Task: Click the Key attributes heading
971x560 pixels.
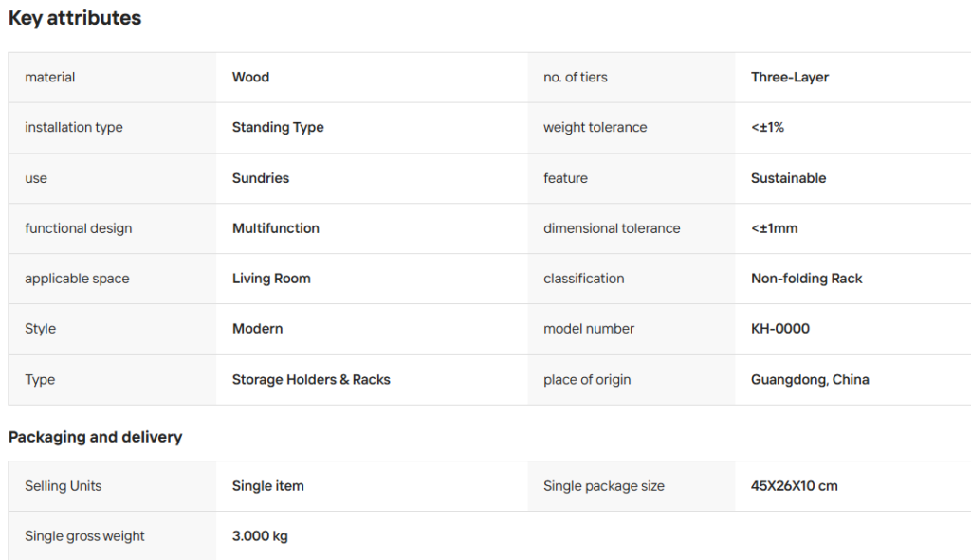Action: [75, 18]
